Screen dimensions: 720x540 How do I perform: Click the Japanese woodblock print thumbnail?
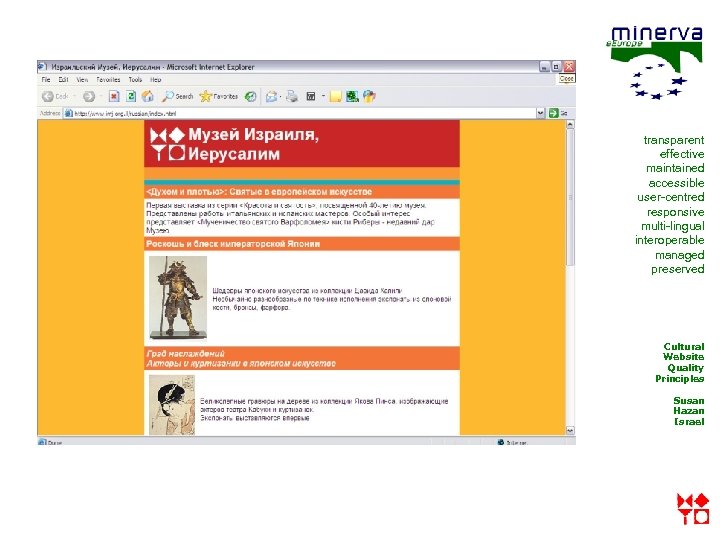click(172, 405)
